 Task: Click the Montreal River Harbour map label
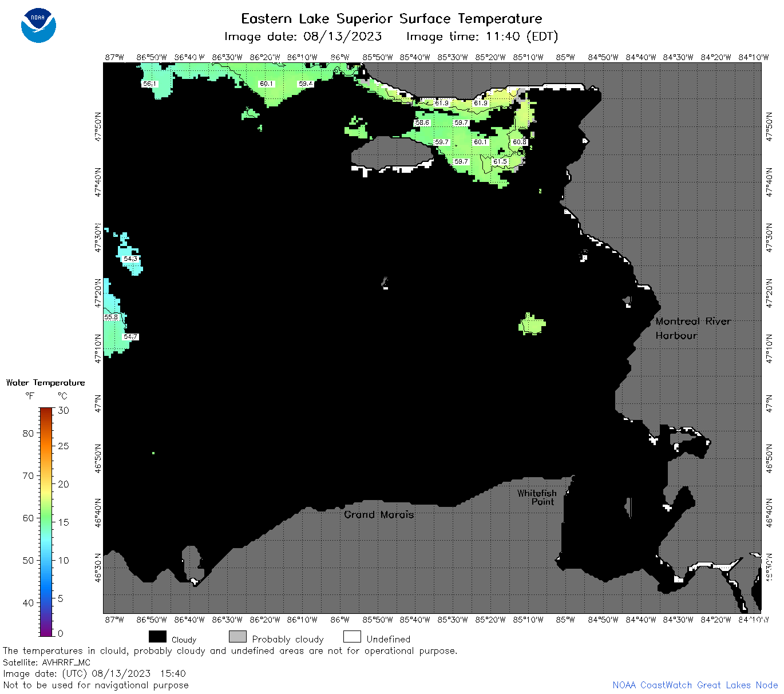[693, 328]
